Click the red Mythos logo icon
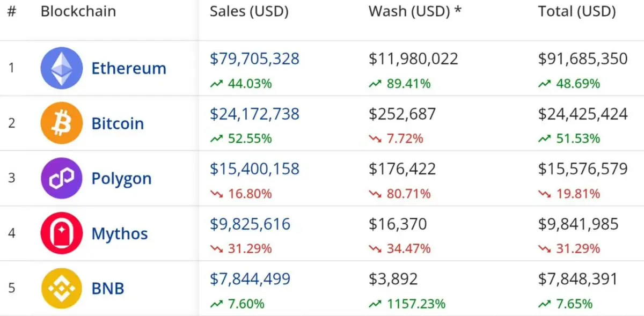 click(62, 233)
